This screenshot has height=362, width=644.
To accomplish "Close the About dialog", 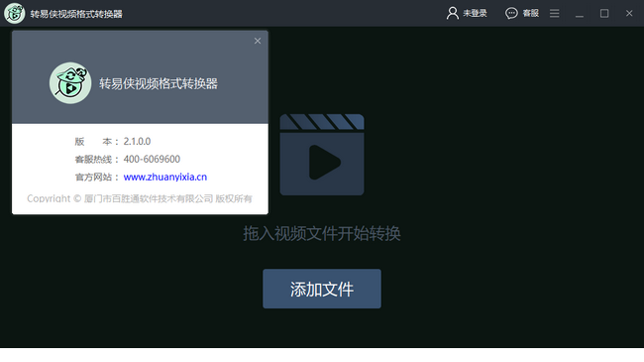I will click(258, 41).
